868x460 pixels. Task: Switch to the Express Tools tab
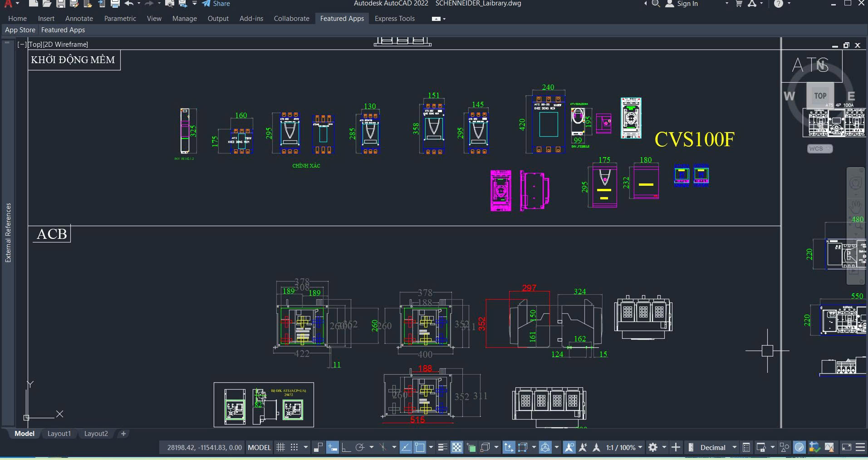(x=395, y=19)
